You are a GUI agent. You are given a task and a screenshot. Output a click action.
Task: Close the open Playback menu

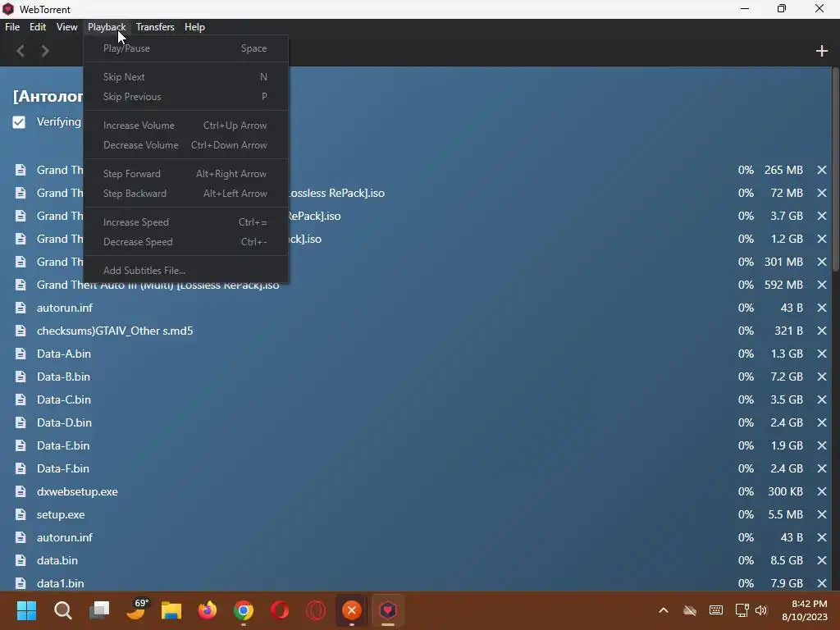pos(107,27)
